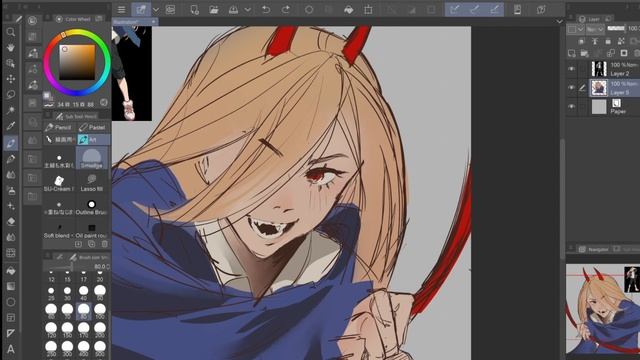Choose the Smudge brush sub tool
Viewport: 640px width, 360px height.
point(92,159)
